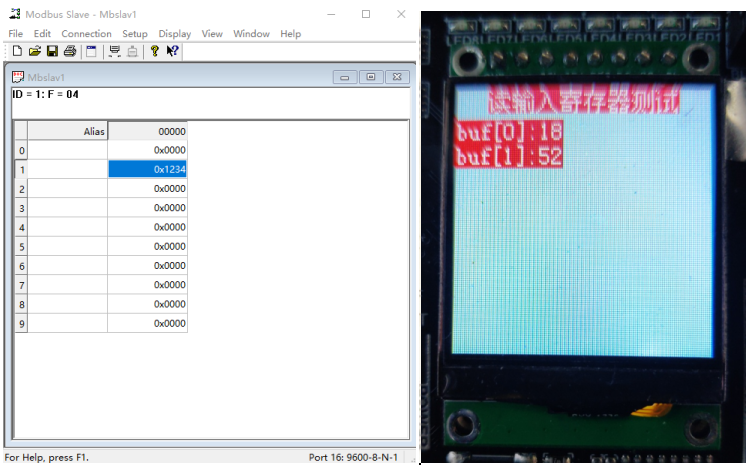Click the 'buf[0]:18' line on LCD photo
This screenshot has height=467, width=751.
509,132
